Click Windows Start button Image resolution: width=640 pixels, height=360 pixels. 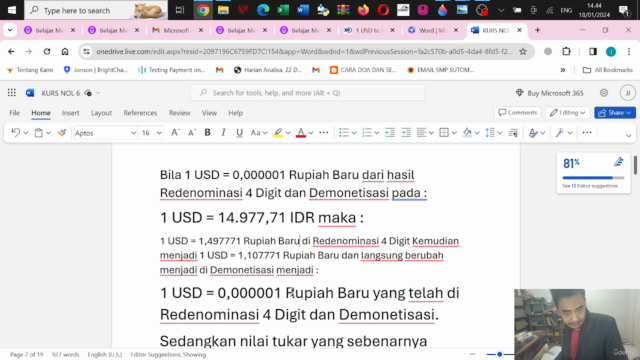[12, 10]
